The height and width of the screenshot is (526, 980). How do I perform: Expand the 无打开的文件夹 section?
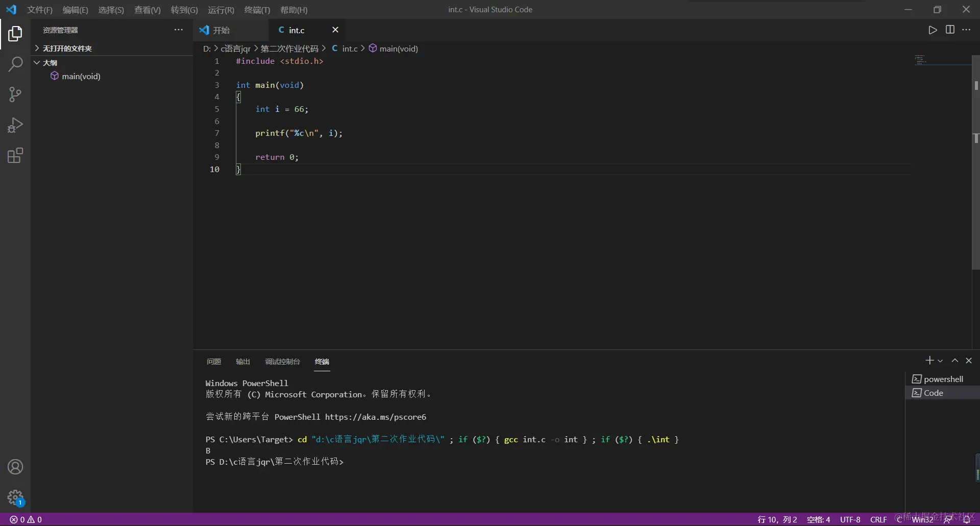pos(112,49)
